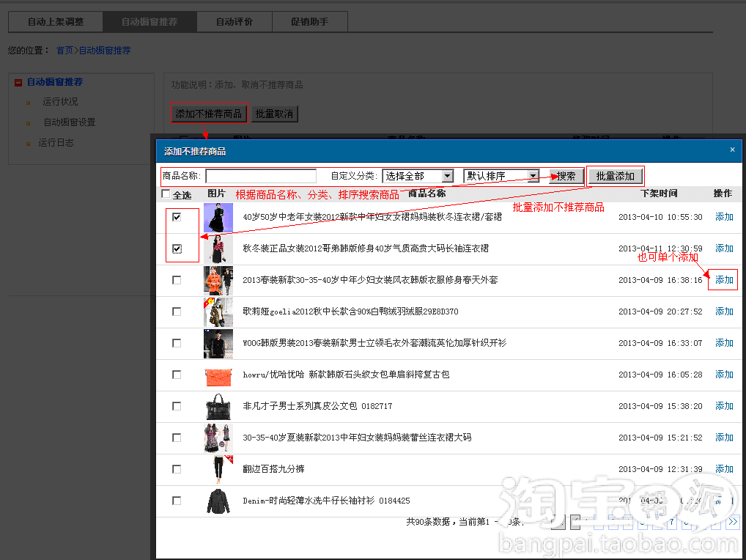Open the 默认排序 sort dropdown
Screen dimensions: 746x560
501,176
